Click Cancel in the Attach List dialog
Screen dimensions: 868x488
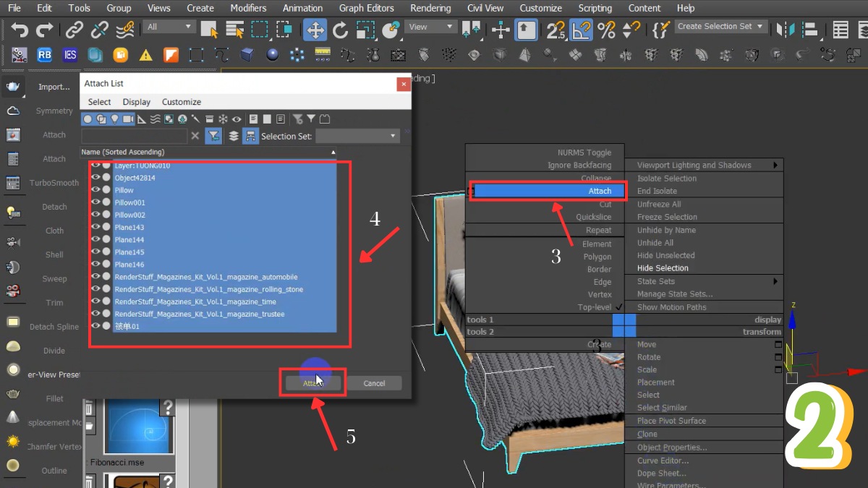pos(375,382)
